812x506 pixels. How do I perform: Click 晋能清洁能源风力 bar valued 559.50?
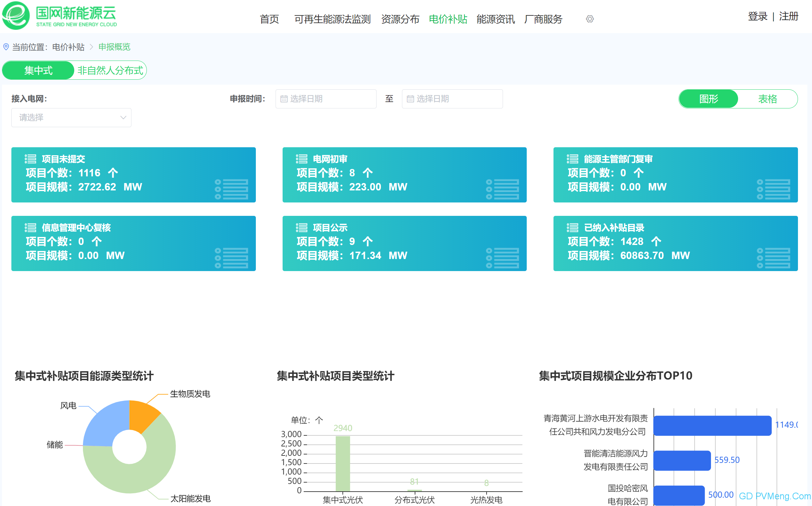(x=682, y=460)
